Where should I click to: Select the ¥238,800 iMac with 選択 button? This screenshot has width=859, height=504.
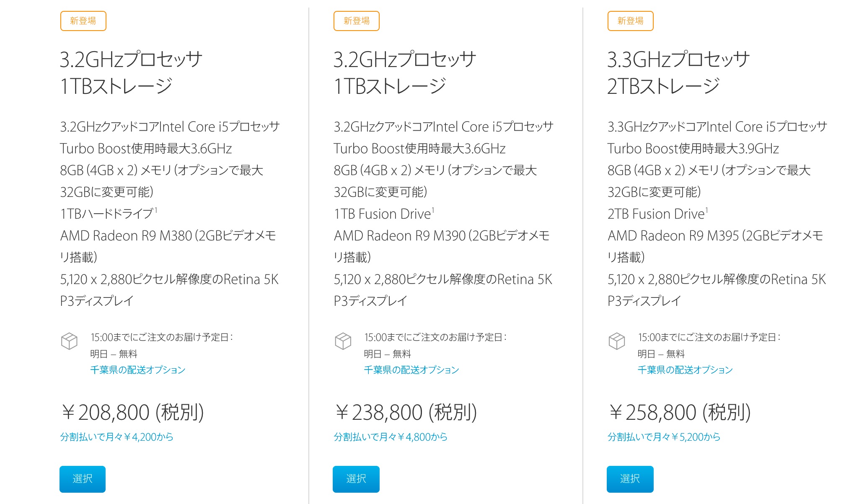356,479
